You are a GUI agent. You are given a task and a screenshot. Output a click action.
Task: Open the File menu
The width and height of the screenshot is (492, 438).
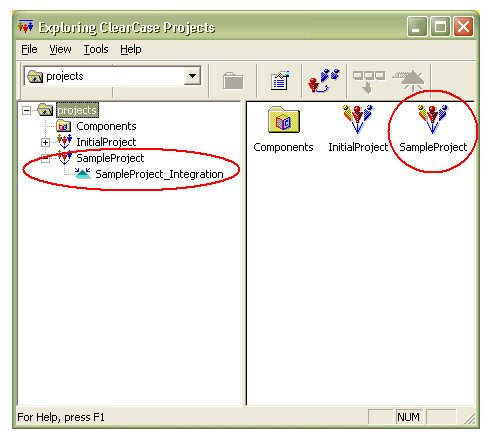coord(29,49)
